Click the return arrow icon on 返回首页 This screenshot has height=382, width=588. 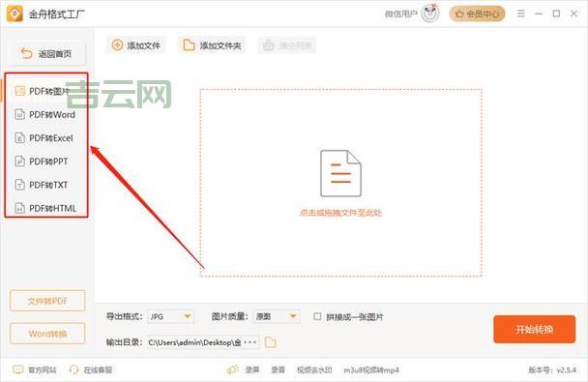tap(27, 53)
